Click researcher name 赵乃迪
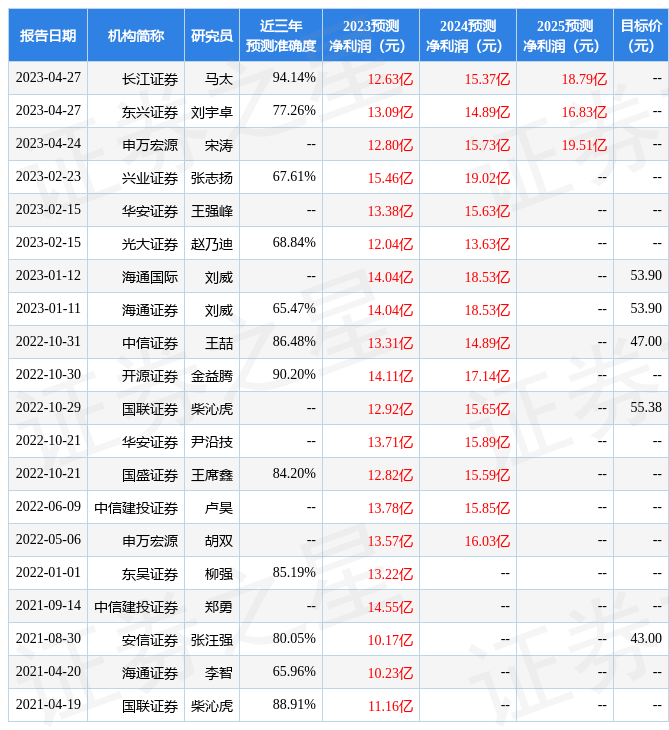This screenshot has width=669, height=730. 212,244
